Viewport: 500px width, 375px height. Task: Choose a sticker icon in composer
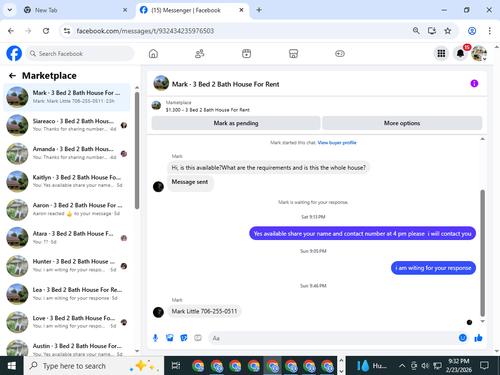coord(184,338)
